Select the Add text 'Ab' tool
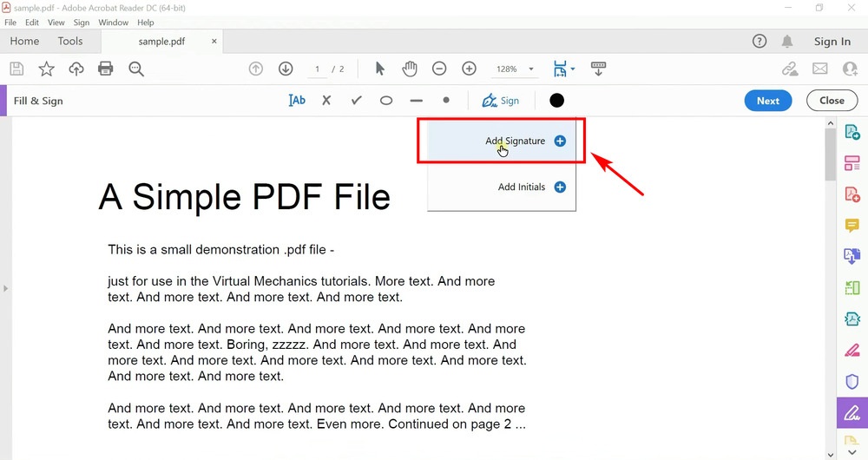Image resolution: width=868 pixels, height=460 pixels. coord(297,101)
